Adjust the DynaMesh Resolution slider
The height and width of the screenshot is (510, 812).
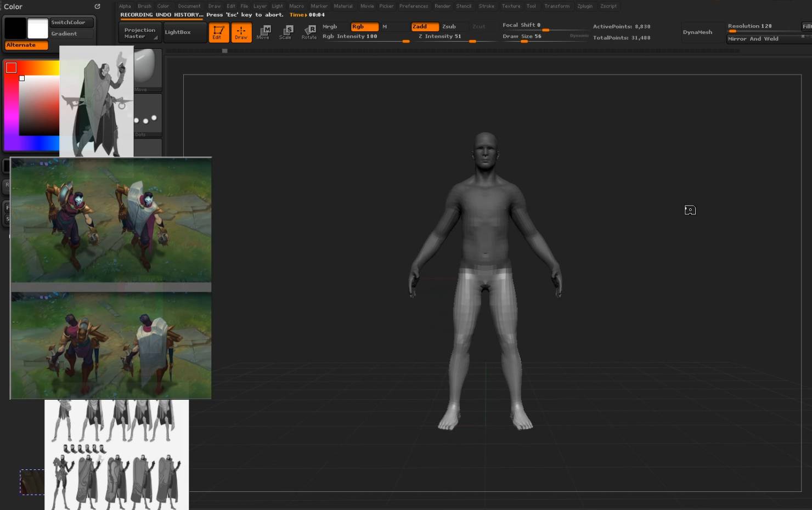pyautogui.click(x=763, y=27)
